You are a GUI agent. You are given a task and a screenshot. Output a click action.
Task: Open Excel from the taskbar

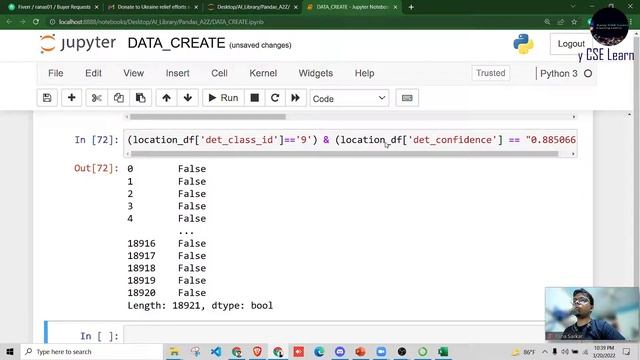pos(443,351)
